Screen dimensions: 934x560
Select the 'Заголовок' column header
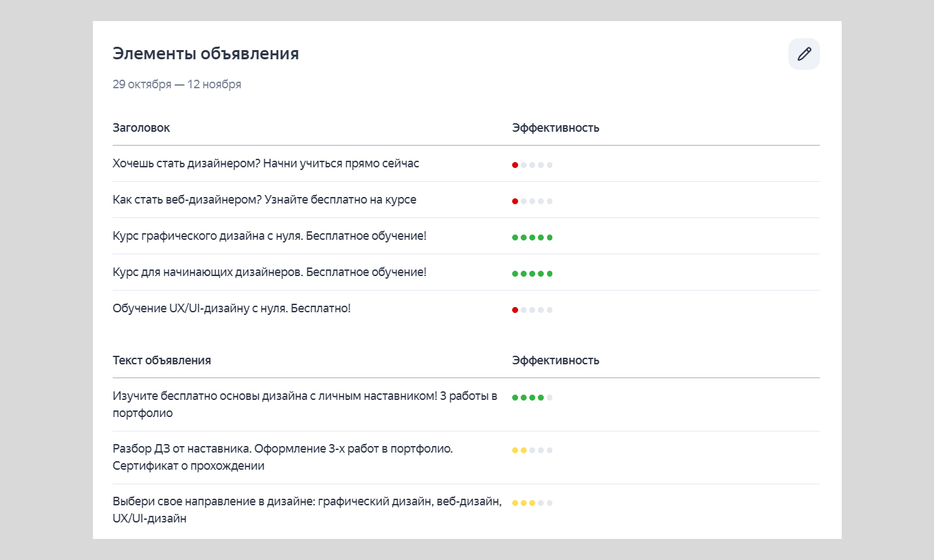coord(141,128)
